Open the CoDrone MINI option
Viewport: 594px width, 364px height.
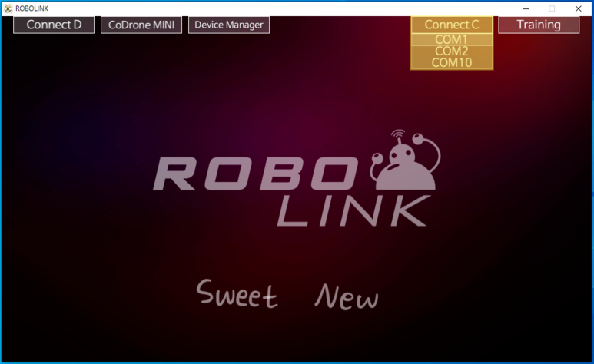click(141, 25)
